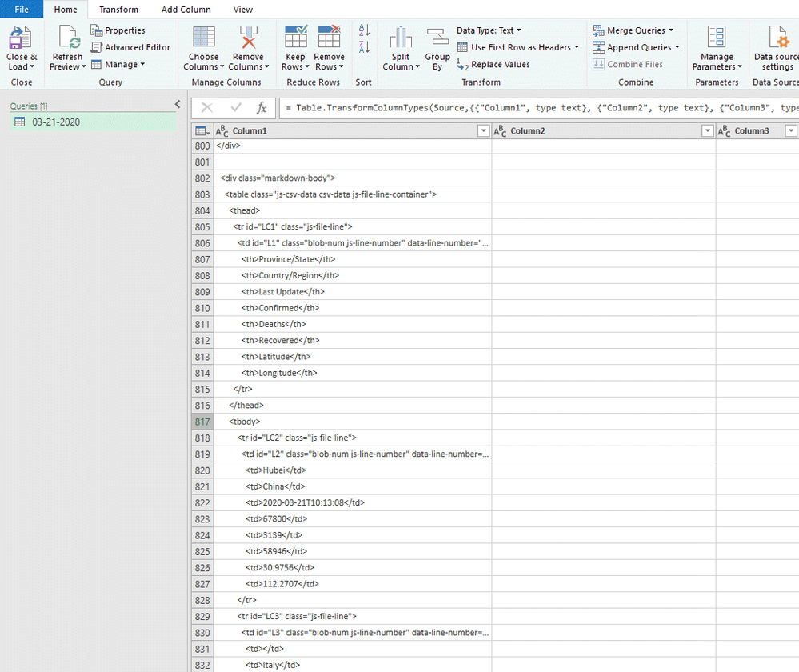Expand Use First Row as Headers dropdown
799x672 pixels.
tap(577, 47)
